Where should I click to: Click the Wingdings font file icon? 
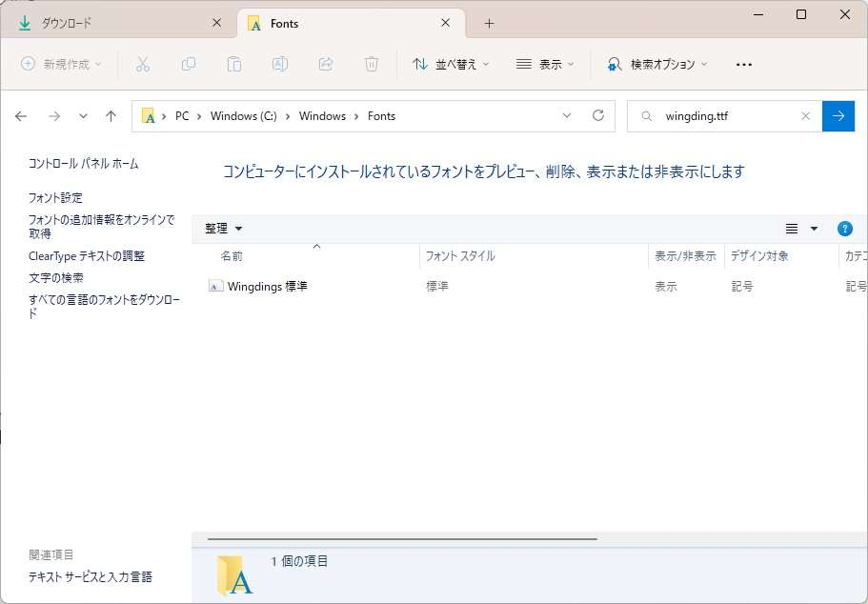tap(216, 286)
